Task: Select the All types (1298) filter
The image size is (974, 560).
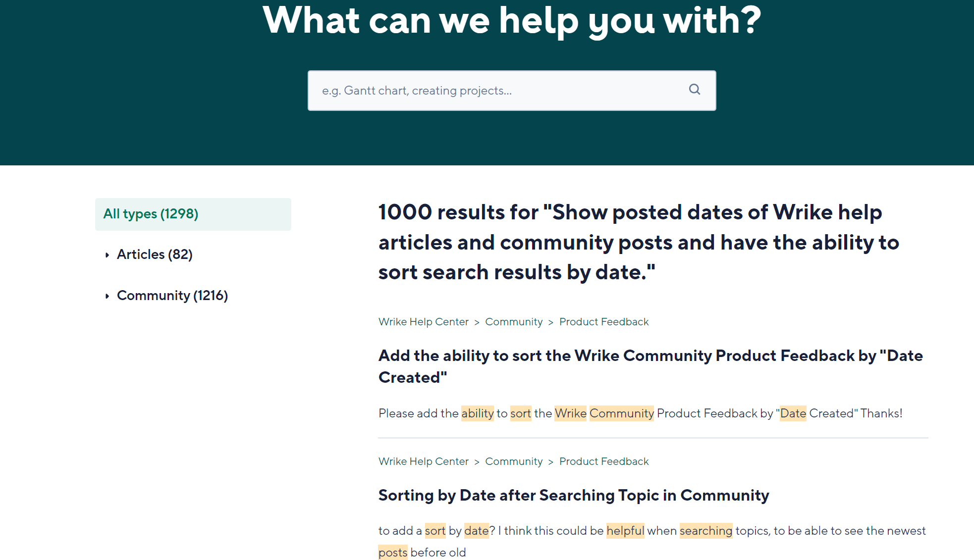Action: [151, 214]
